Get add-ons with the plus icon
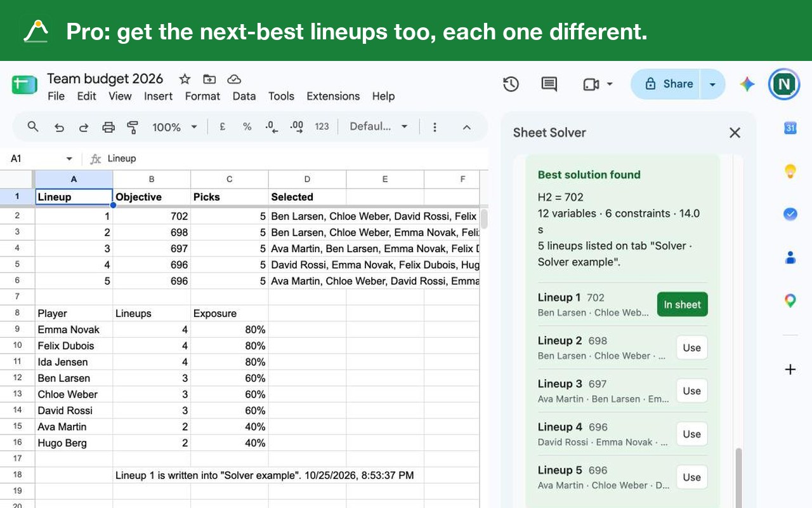The height and width of the screenshot is (508, 812). coord(790,369)
